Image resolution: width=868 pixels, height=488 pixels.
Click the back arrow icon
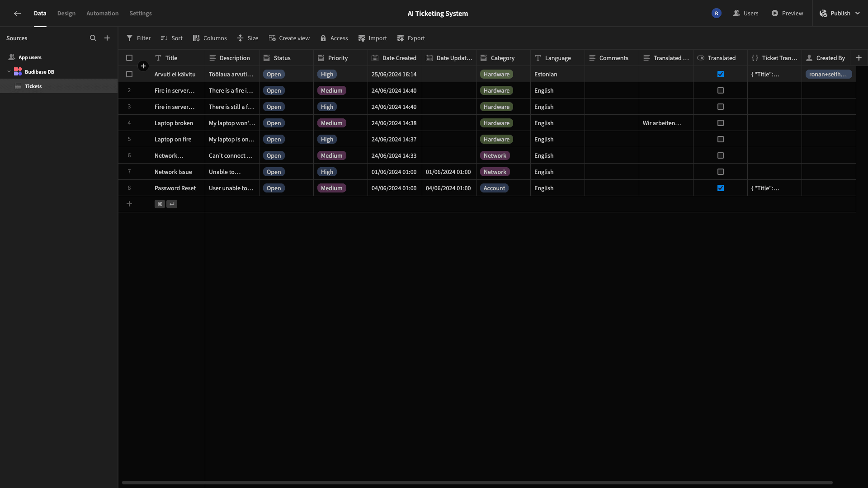point(17,14)
